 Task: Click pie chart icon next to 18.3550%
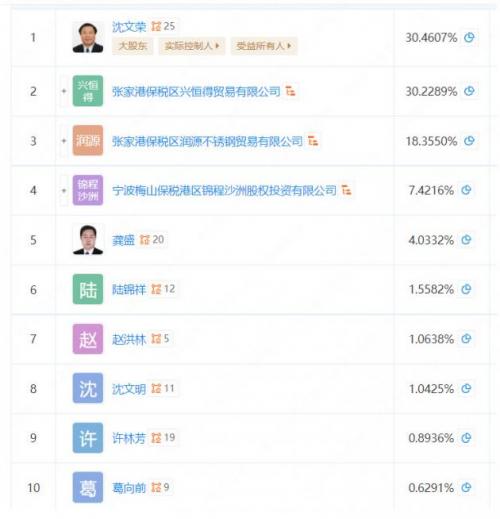coord(469,141)
